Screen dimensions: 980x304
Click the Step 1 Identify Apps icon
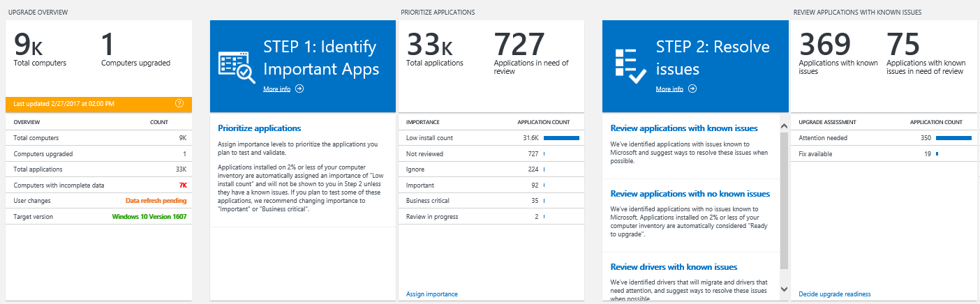pyautogui.click(x=237, y=67)
